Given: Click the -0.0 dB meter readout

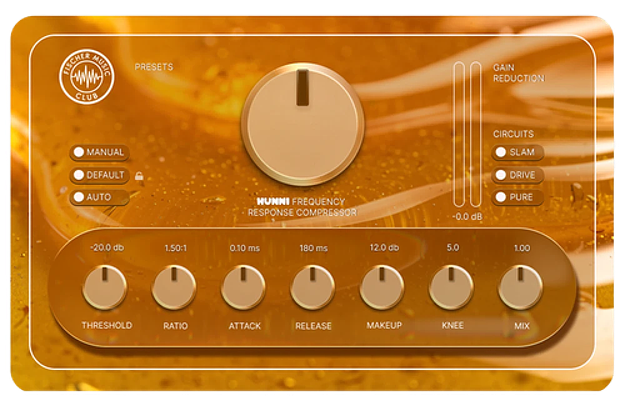Looking at the screenshot, I should (467, 217).
